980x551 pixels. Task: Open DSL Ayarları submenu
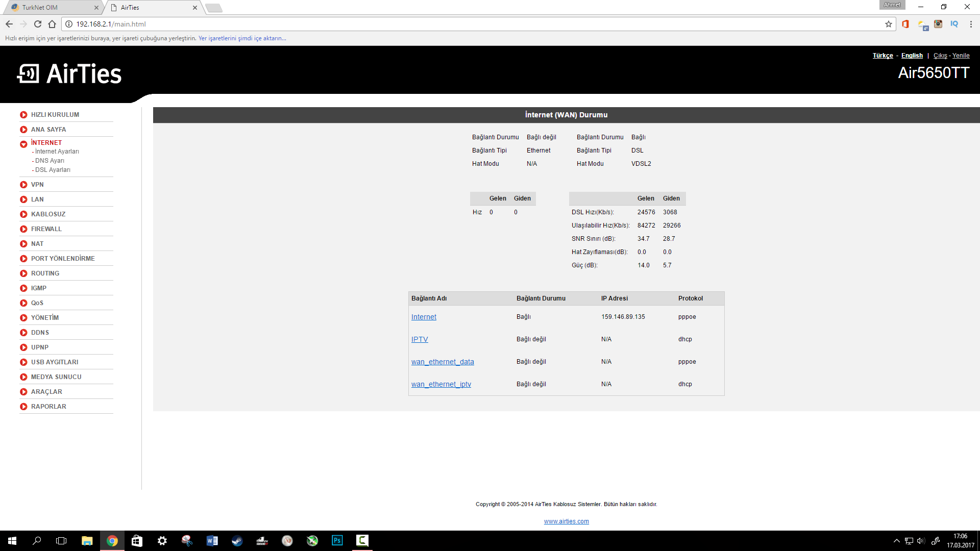53,170
